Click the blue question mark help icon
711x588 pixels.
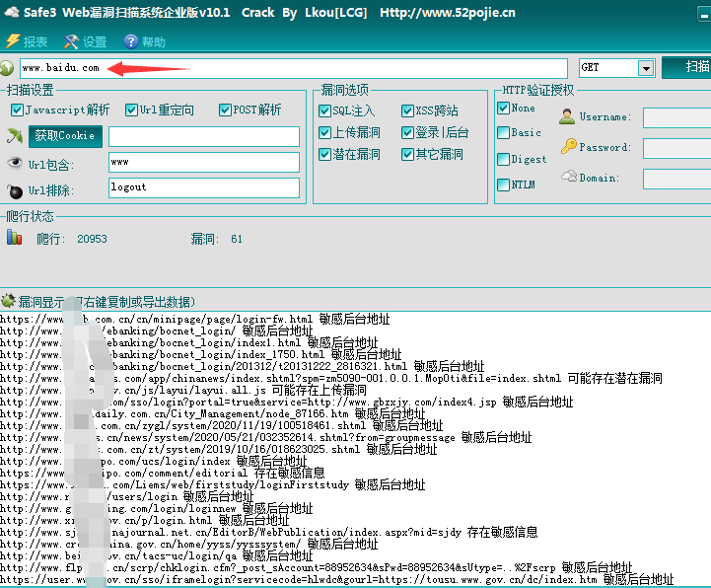click(130, 41)
